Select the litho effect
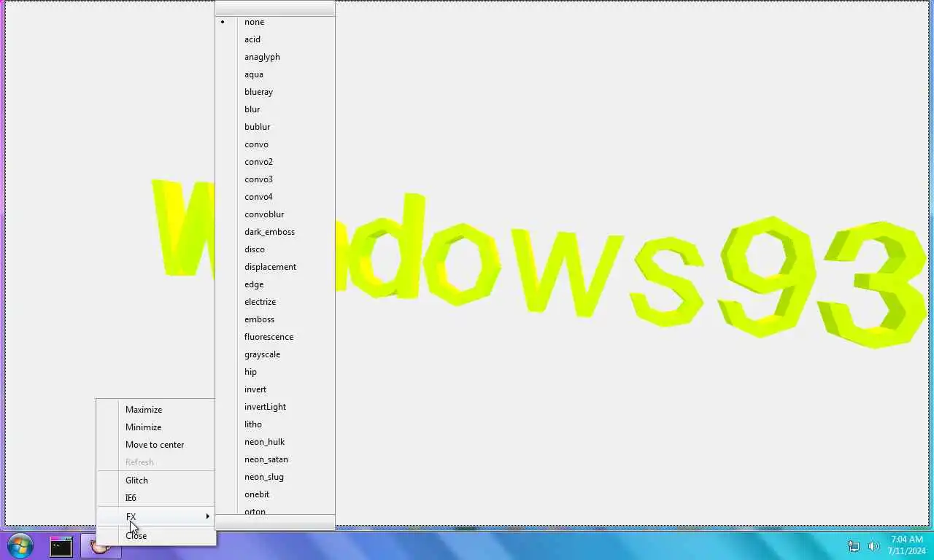 276,424
